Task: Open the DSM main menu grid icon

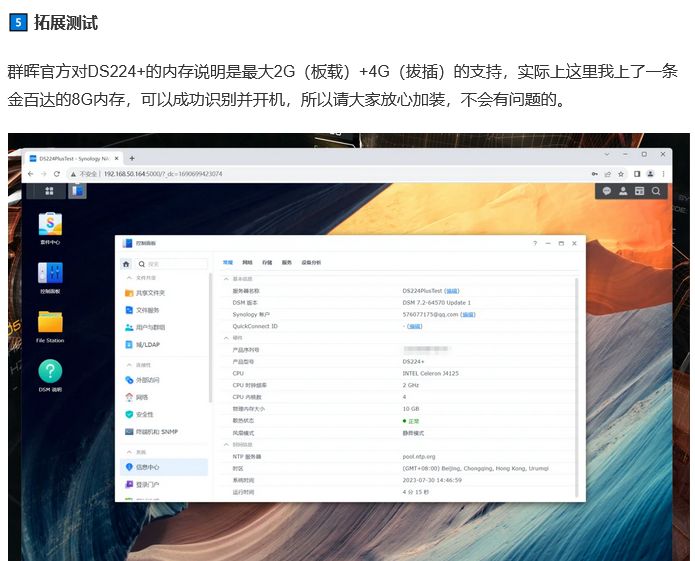Action: coord(49,191)
